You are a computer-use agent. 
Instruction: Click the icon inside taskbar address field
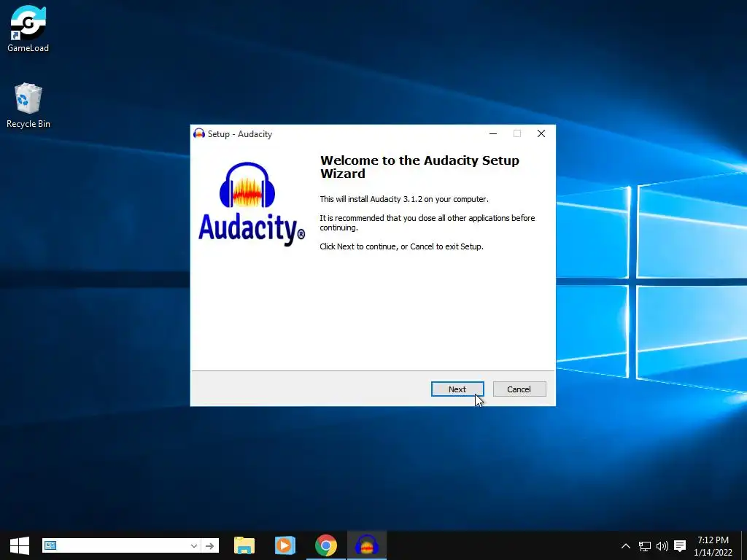(50, 545)
